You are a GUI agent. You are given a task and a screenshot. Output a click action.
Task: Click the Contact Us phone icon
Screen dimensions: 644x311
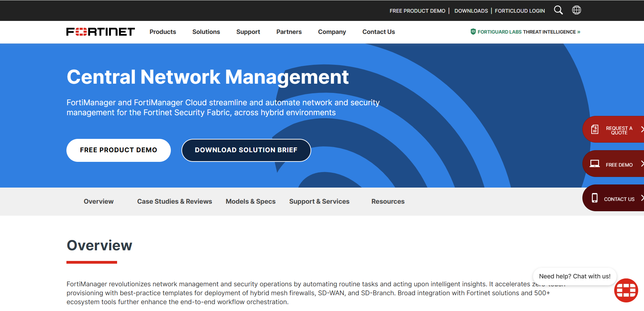coord(595,198)
